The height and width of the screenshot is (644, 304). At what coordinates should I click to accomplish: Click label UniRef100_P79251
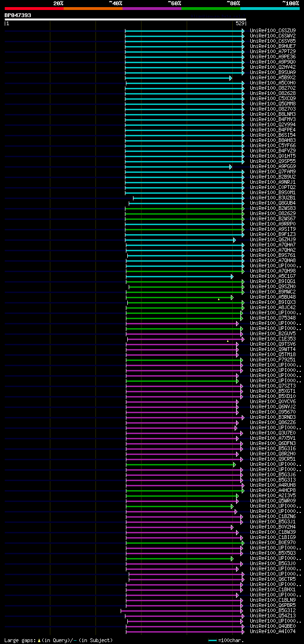(x=273, y=360)
